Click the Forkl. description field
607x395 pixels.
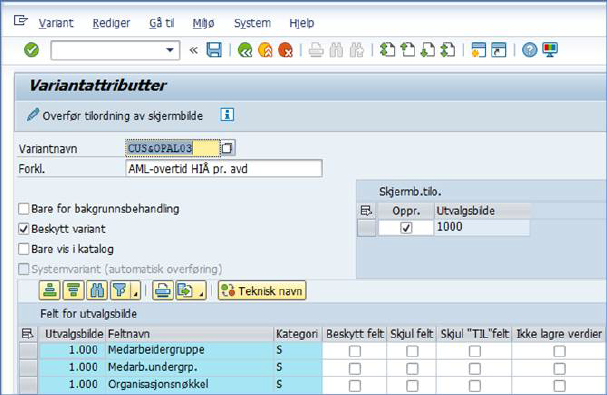tap(224, 169)
